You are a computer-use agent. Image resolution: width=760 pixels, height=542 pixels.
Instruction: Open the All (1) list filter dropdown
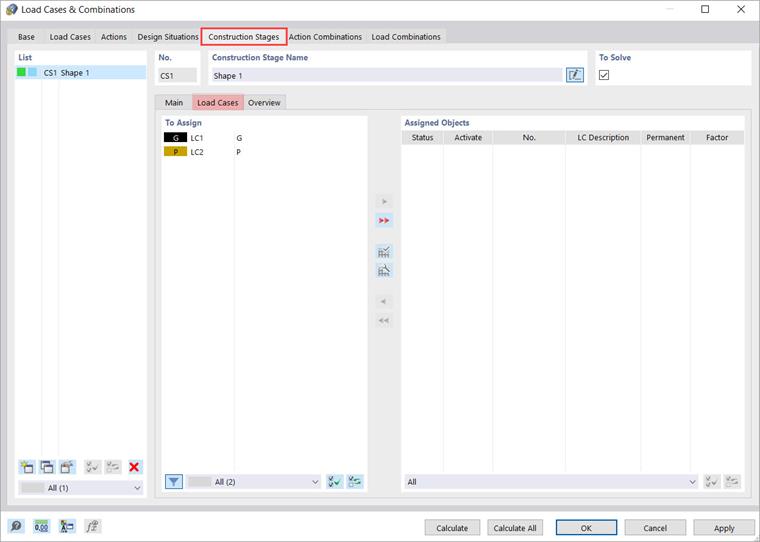click(x=81, y=488)
